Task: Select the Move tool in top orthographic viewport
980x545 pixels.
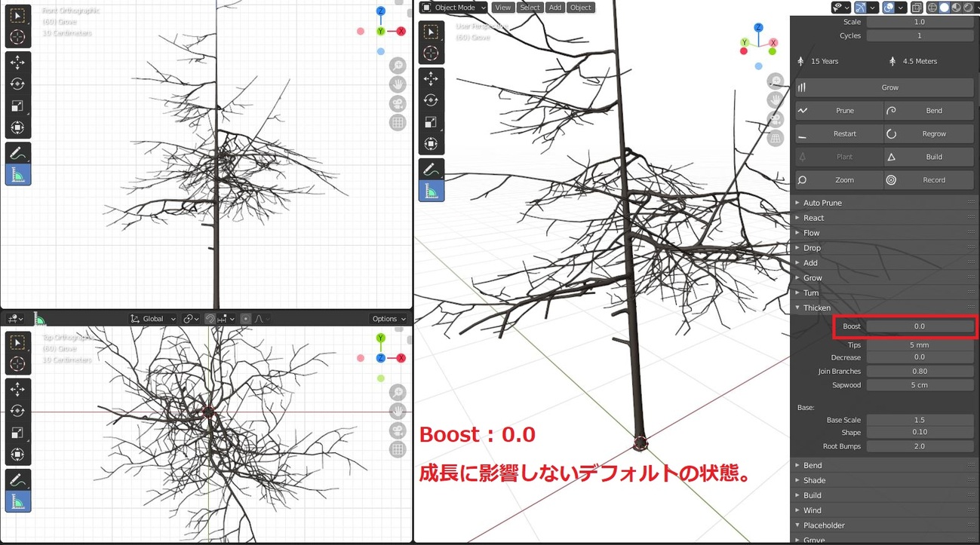Action: click(17, 390)
